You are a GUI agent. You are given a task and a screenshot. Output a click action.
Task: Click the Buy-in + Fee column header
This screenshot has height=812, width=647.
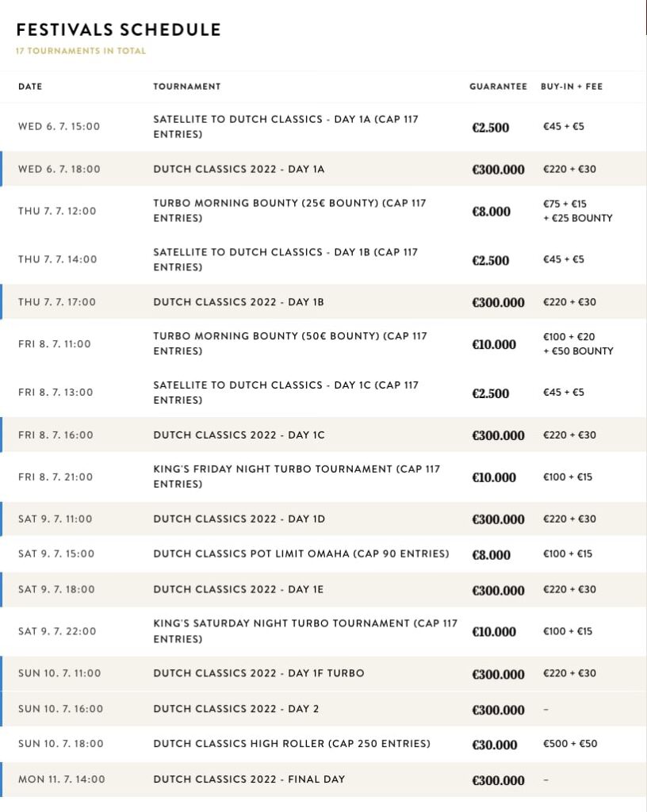(571, 86)
